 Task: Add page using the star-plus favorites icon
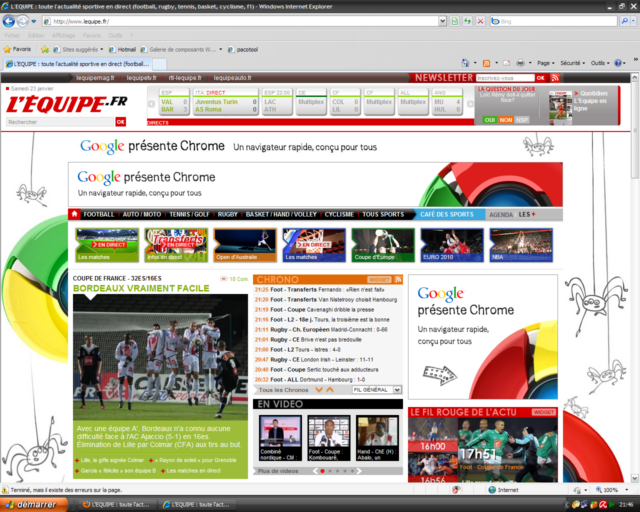pyautogui.click(x=45, y=49)
